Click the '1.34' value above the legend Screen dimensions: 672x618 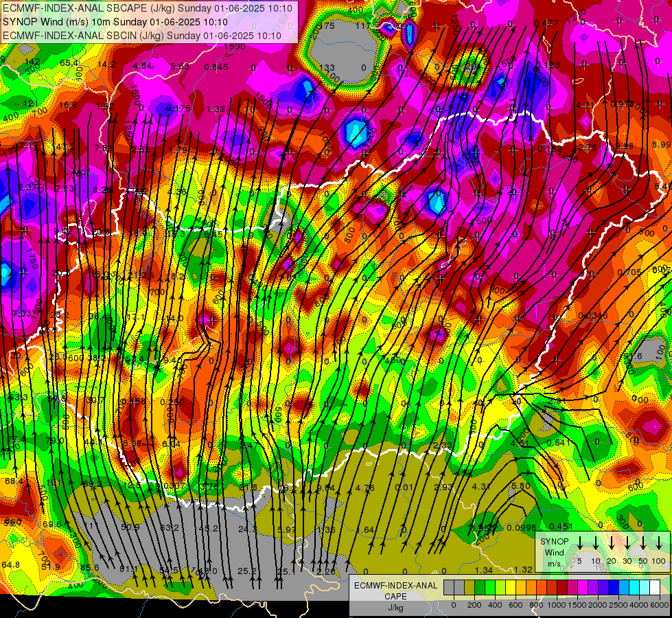483,570
